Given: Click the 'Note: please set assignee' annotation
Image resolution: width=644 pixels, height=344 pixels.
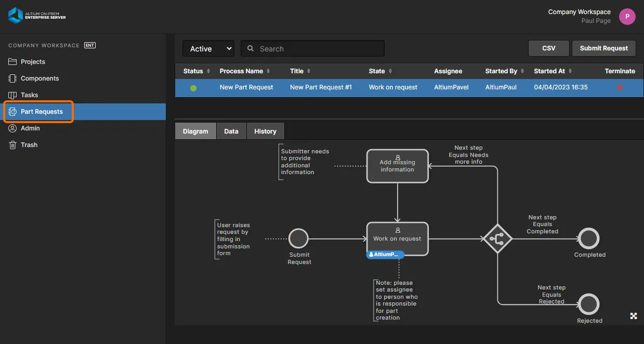Looking at the screenshot, I should pos(396,300).
